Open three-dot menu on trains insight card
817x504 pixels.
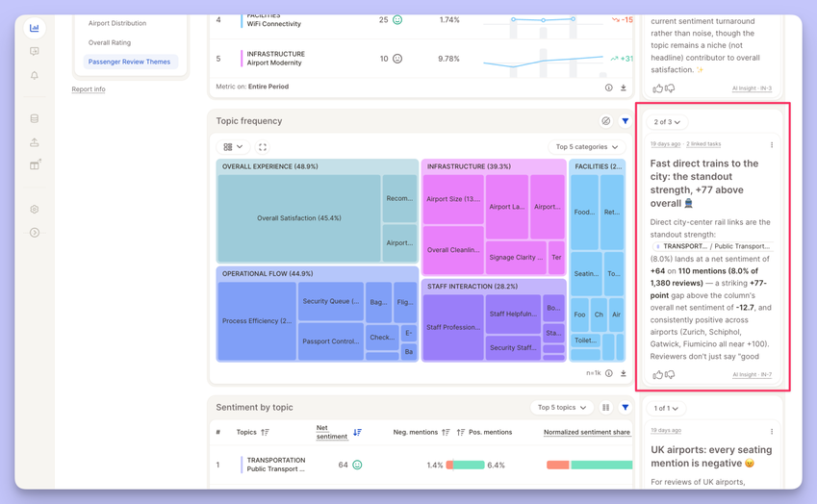pos(772,144)
